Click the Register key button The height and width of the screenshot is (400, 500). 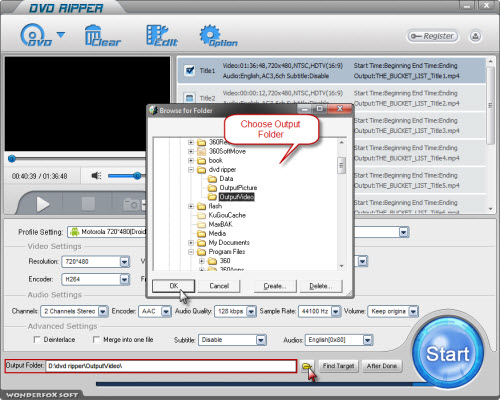pos(432,36)
